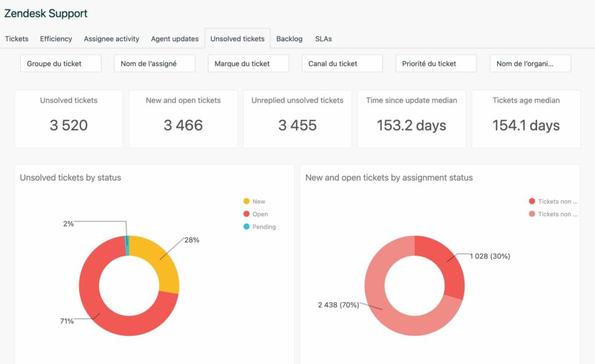
Task: Open the Nom de l'organi... filter
Action: click(x=530, y=63)
